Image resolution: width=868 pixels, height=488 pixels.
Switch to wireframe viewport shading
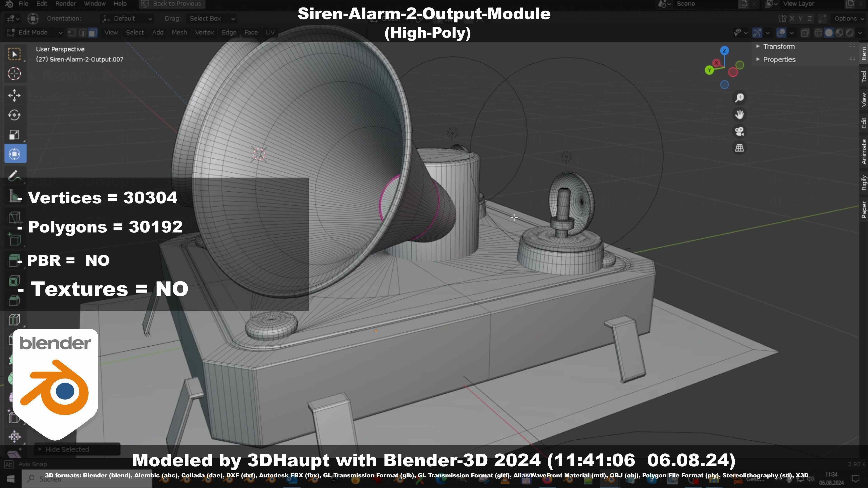coord(818,33)
